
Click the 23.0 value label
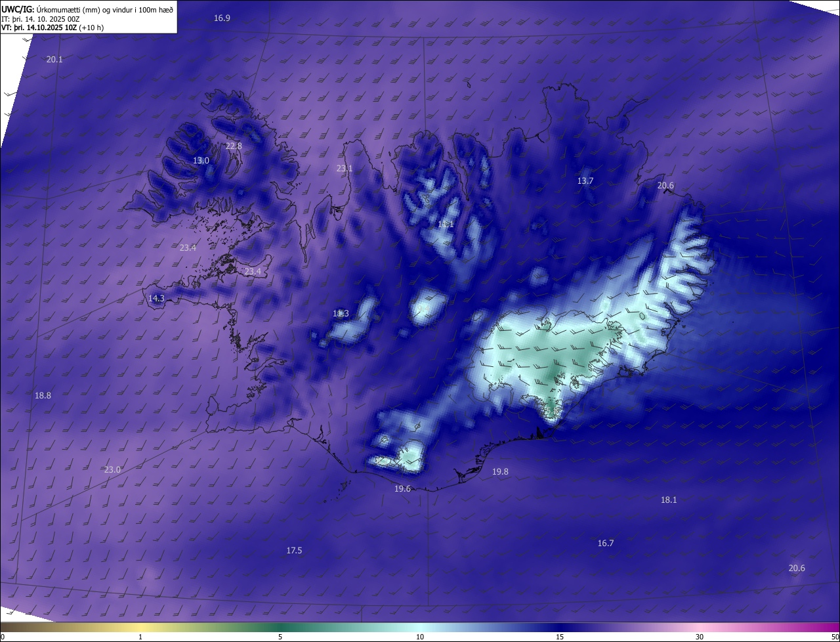112,469
